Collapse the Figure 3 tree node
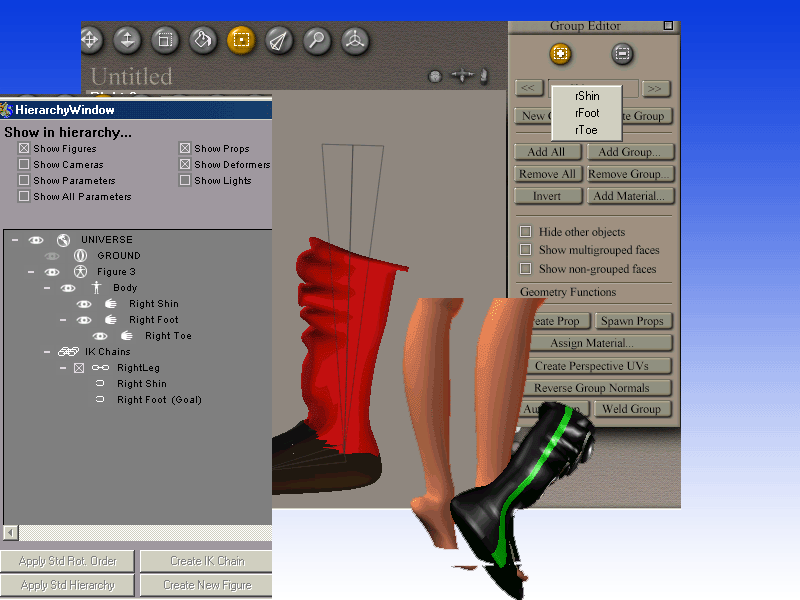The height and width of the screenshot is (600, 800). [x=31, y=272]
